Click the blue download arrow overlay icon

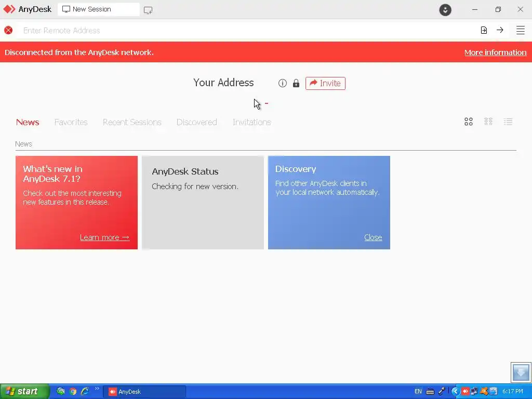521,372
